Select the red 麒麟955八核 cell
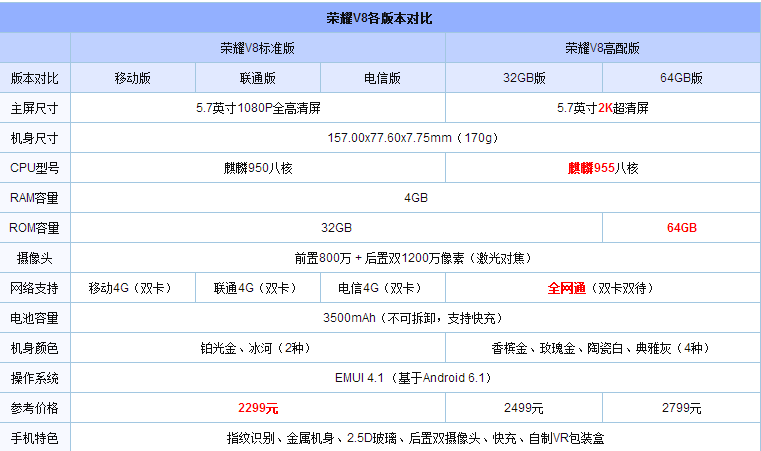The height and width of the screenshot is (451, 761). (x=602, y=168)
